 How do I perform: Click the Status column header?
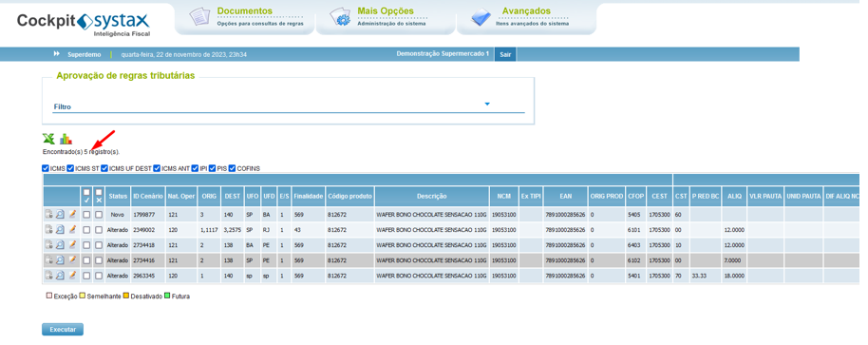coord(118,196)
